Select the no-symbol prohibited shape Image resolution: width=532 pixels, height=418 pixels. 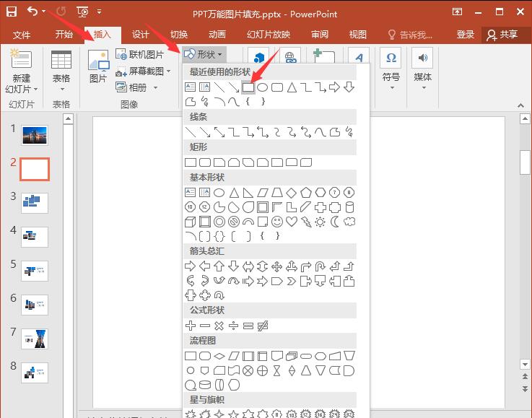(234, 222)
